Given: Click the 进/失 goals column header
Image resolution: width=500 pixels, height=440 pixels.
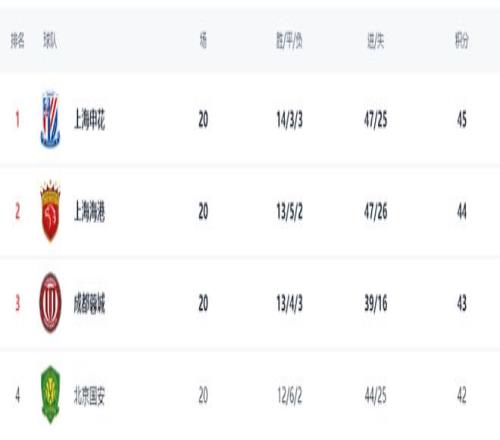Looking at the screenshot, I should coord(376,41).
